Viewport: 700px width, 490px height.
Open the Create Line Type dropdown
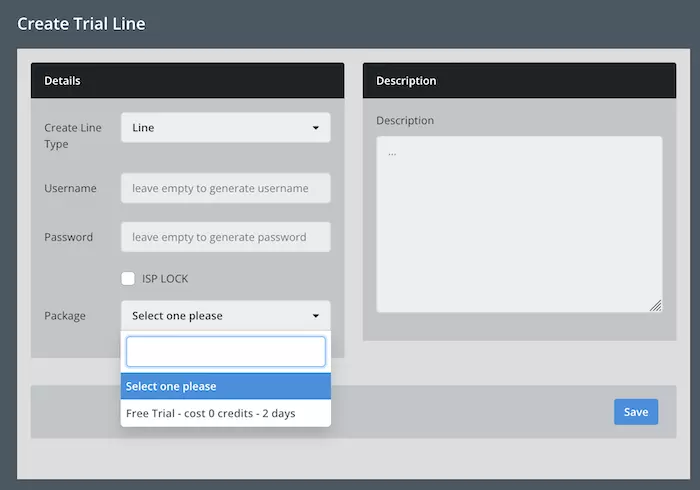pos(225,128)
